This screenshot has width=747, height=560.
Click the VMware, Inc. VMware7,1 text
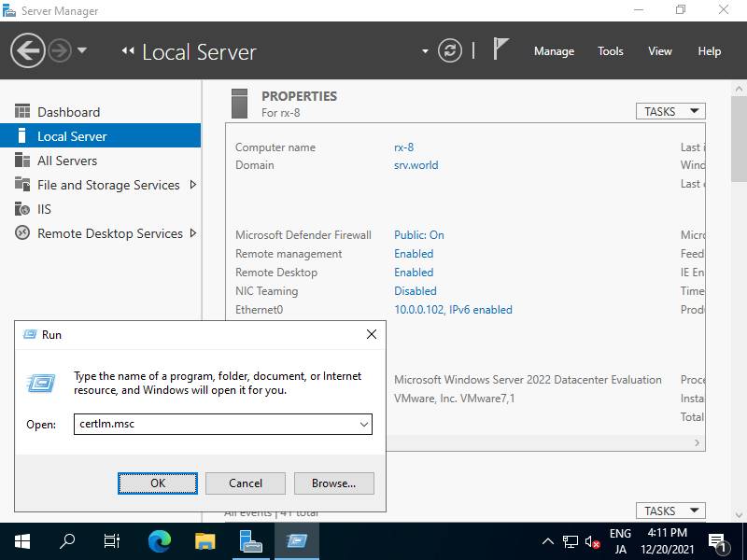tap(454, 399)
